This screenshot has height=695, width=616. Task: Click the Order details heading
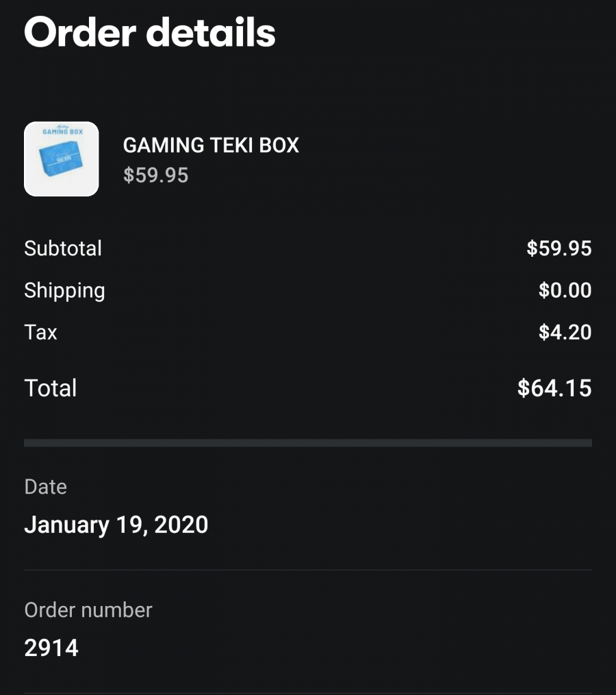150,32
